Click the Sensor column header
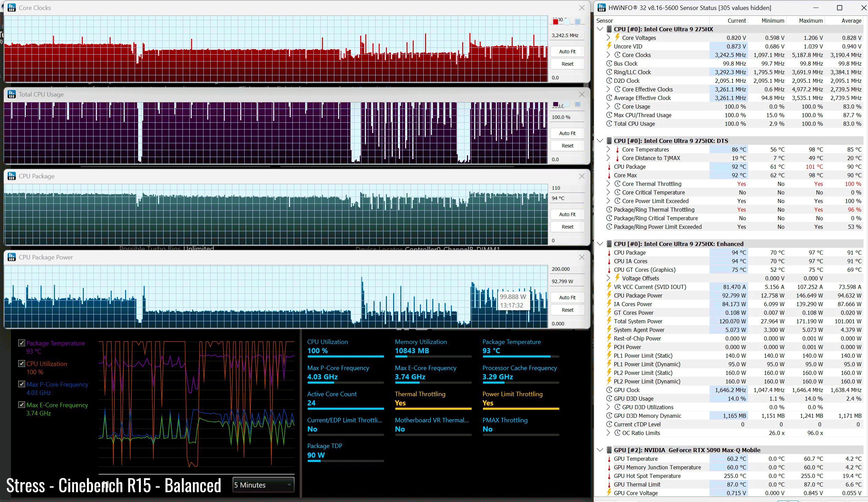The height and width of the screenshot is (502, 868). (604, 21)
